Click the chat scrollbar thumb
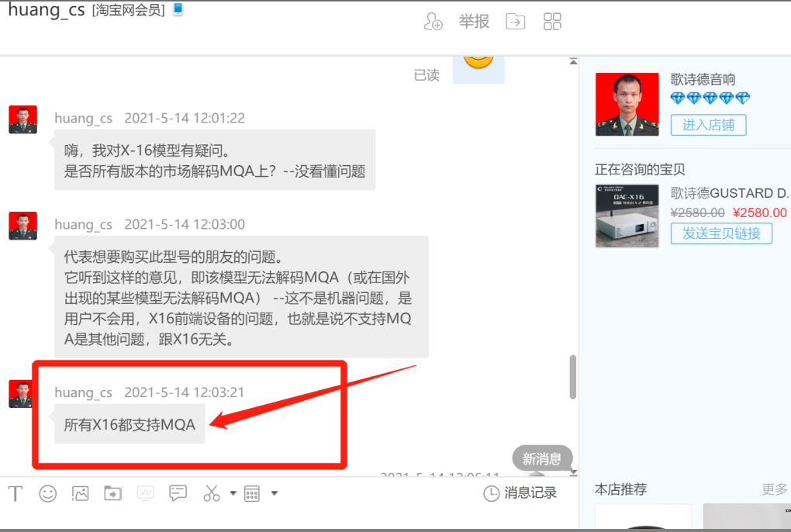 point(572,377)
